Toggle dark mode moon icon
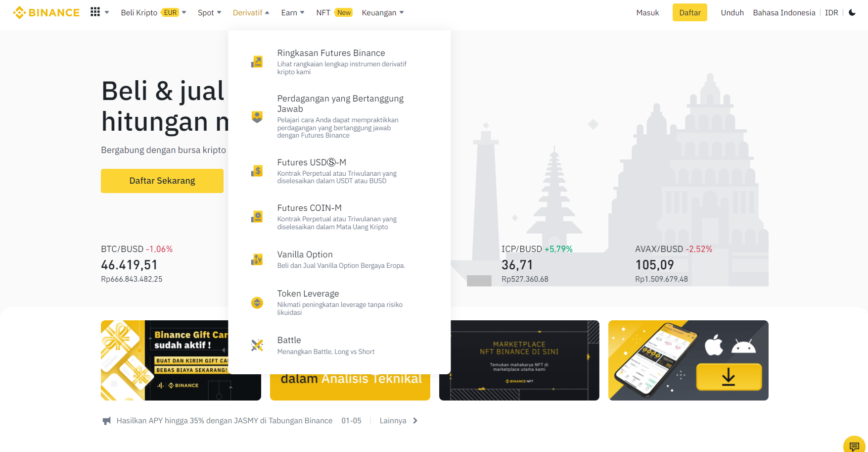Screen dimensions: 868x452 852,12
